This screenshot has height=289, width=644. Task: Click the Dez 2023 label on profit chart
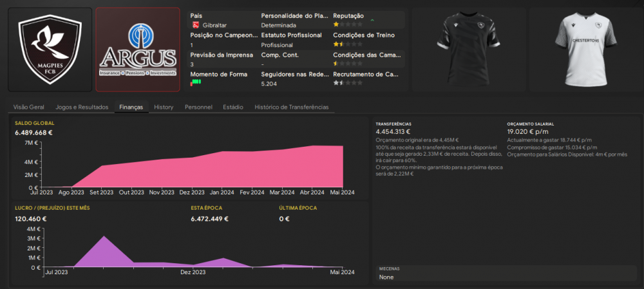pyautogui.click(x=193, y=272)
